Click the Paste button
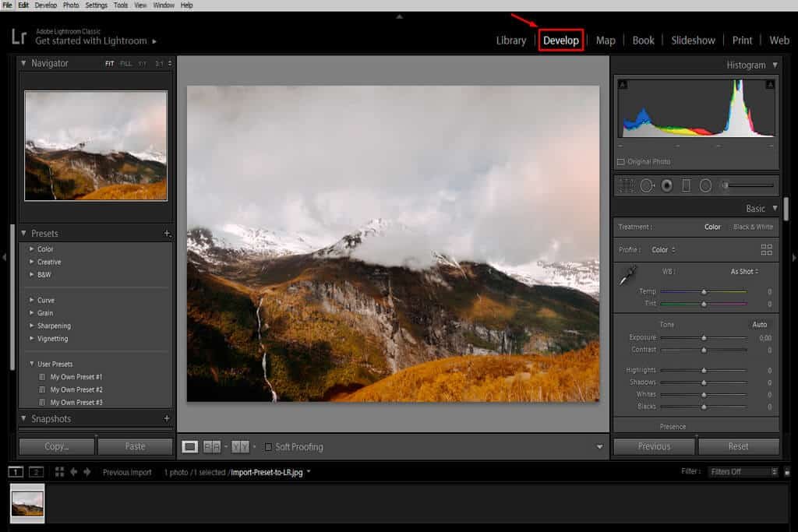This screenshot has width=798, height=532. (x=135, y=446)
